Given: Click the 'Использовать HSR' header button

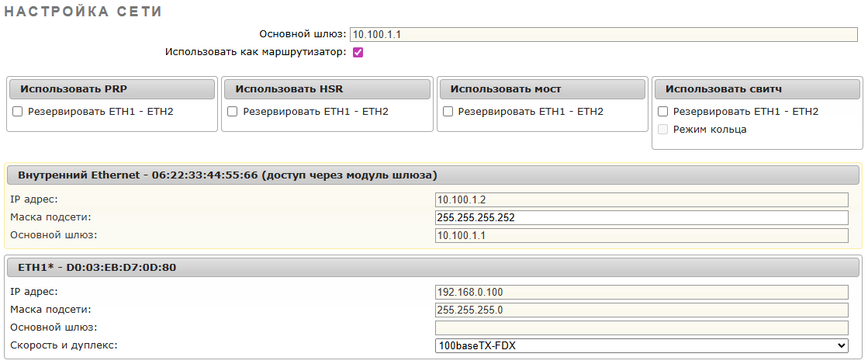Looking at the screenshot, I should [327, 89].
